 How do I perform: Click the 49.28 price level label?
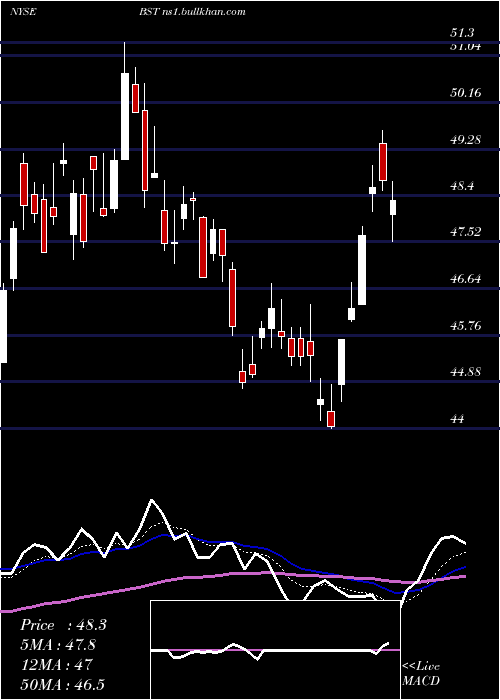(x=465, y=140)
